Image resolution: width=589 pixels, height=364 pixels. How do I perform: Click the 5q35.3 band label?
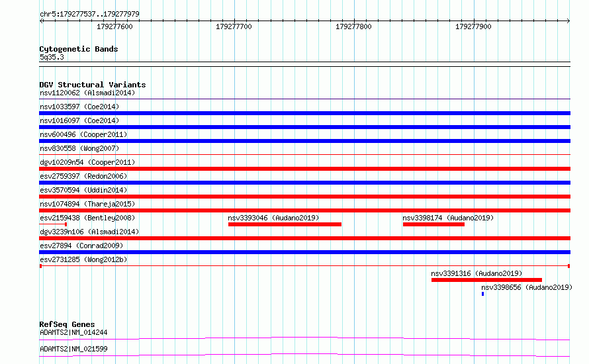coord(52,57)
